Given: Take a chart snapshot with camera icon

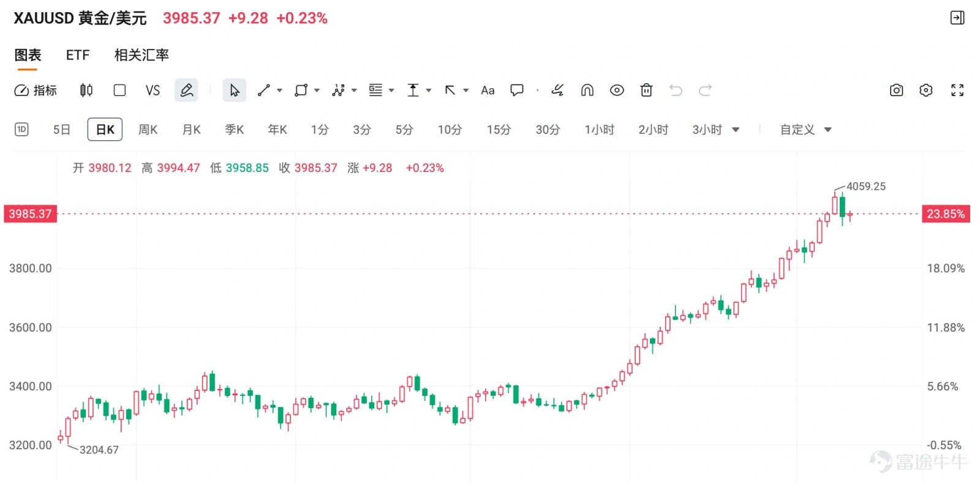Looking at the screenshot, I should coord(896,91).
